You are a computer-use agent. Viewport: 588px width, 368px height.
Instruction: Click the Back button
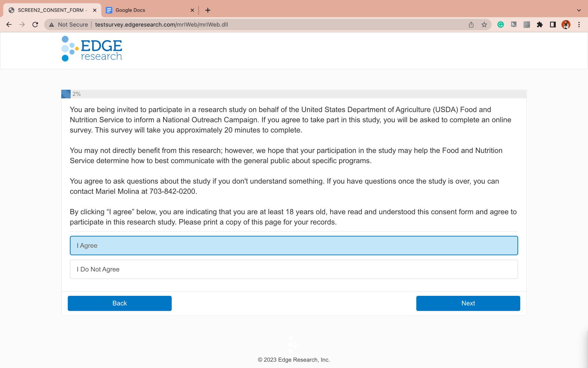[119, 303]
